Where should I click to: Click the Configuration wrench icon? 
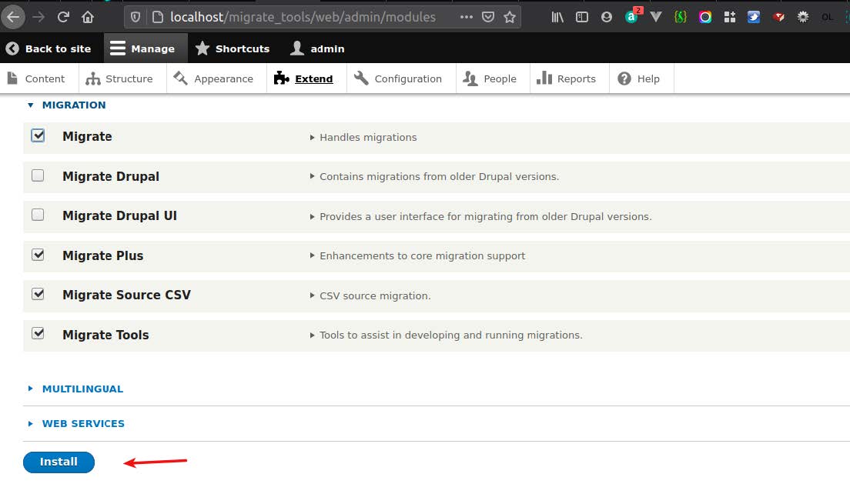click(x=362, y=78)
